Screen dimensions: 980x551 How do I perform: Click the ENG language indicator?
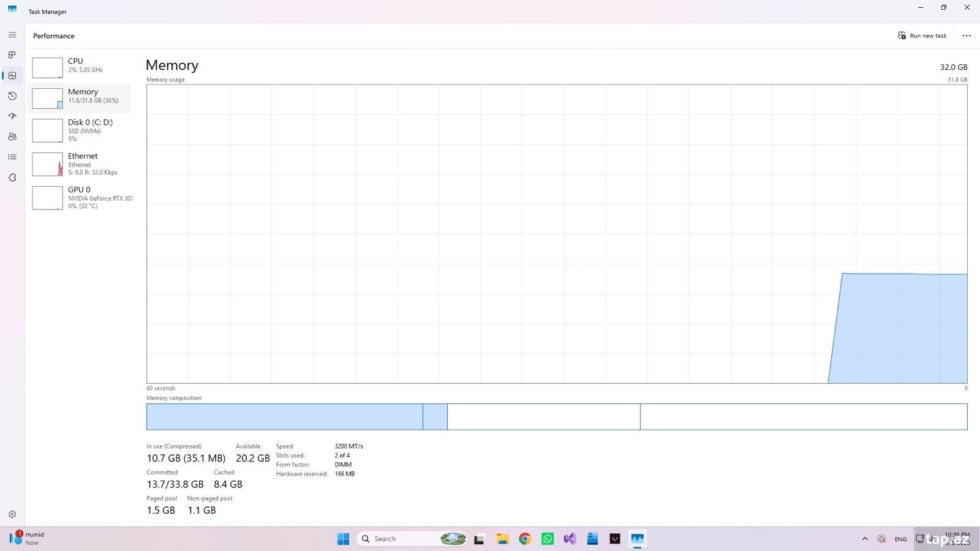click(x=900, y=539)
